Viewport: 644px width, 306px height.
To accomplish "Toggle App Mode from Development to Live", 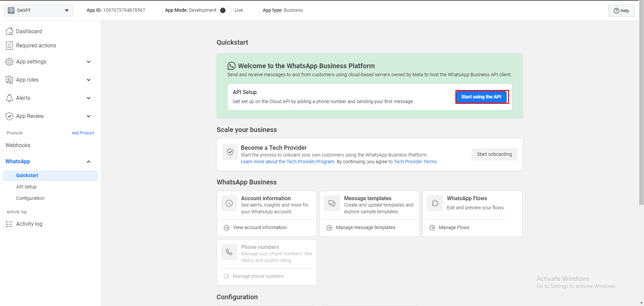I will 225,10.
